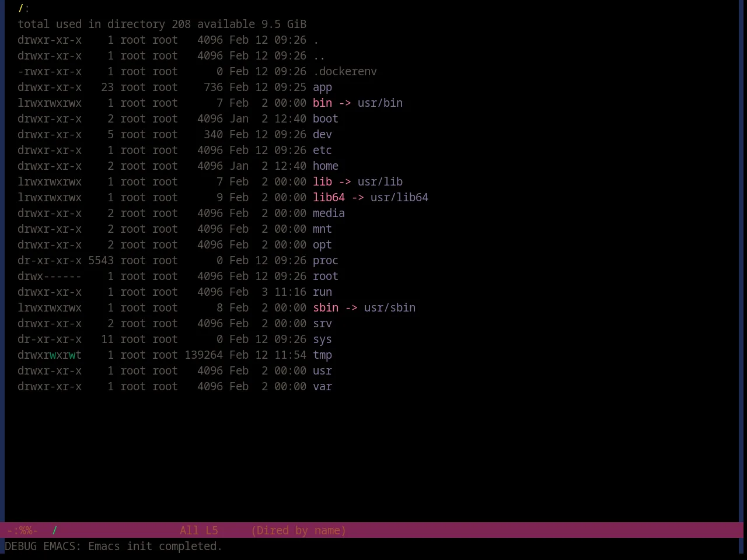747x560 pixels.
Task: Click the '/' buffer name in mode line
Action: [54, 531]
